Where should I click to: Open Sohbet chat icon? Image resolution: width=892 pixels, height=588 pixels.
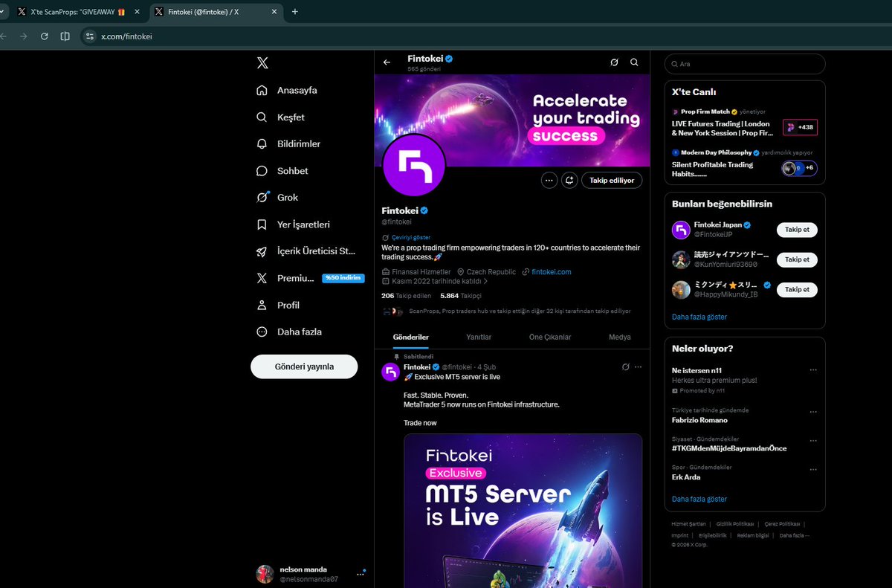coord(262,171)
